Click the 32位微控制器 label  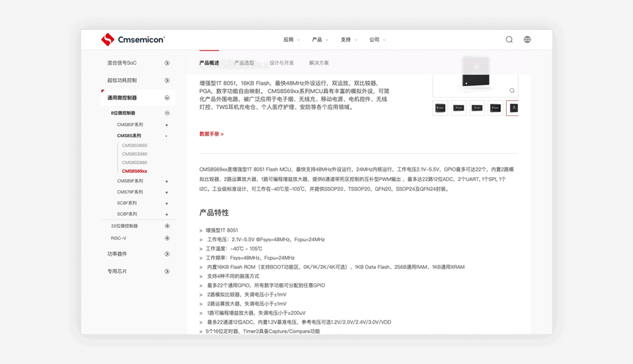124,226
